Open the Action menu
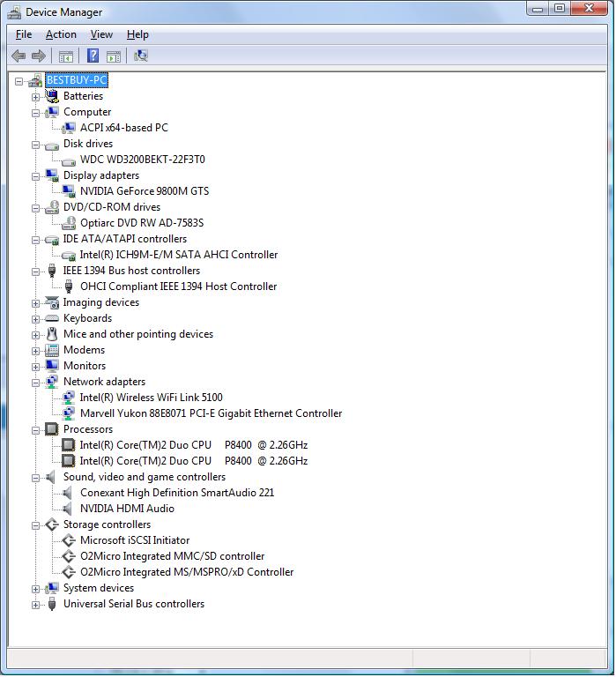 (61, 34)
